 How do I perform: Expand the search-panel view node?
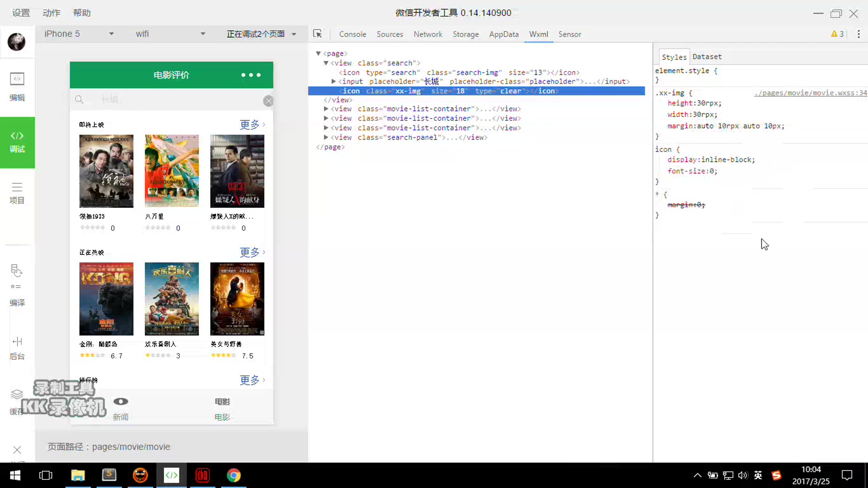coord(326,137)
